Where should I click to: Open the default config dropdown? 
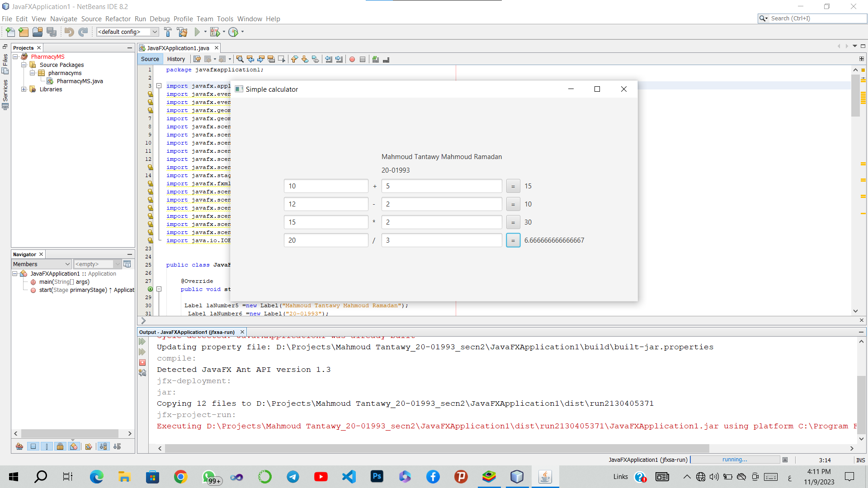154,32
